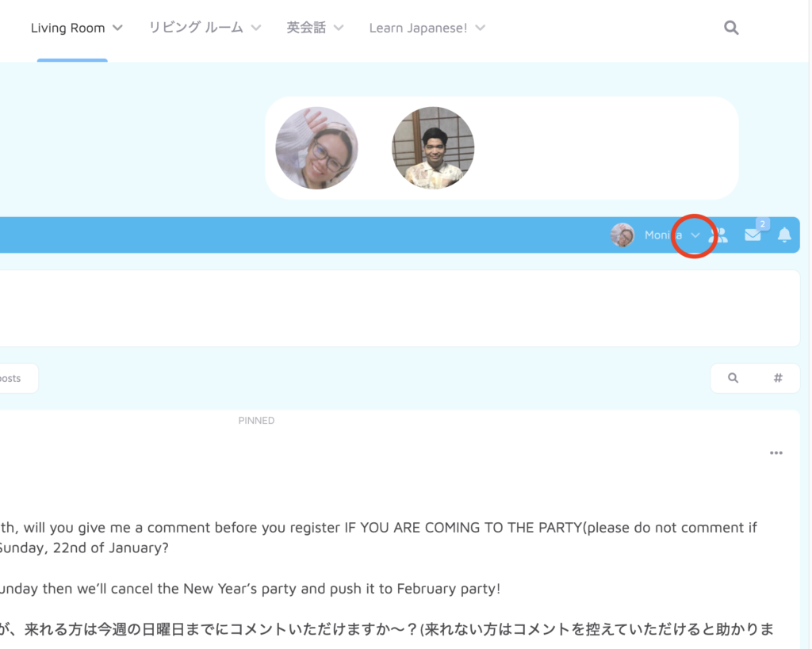Expand the chevron beside Living Room
The image size is (812, 649).
click(x=118, y=28)
